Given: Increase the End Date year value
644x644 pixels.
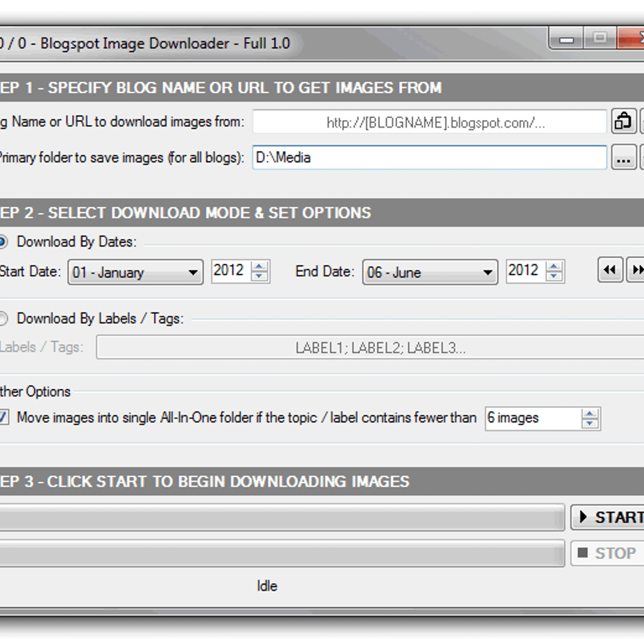Looking at the screenshot, I should [x=554, y=266].
